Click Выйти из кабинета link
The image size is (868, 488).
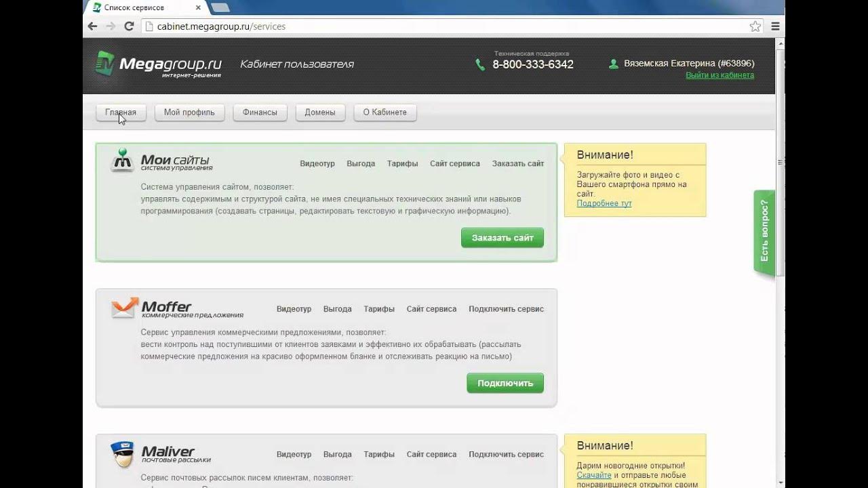click(x=719, y=75)
